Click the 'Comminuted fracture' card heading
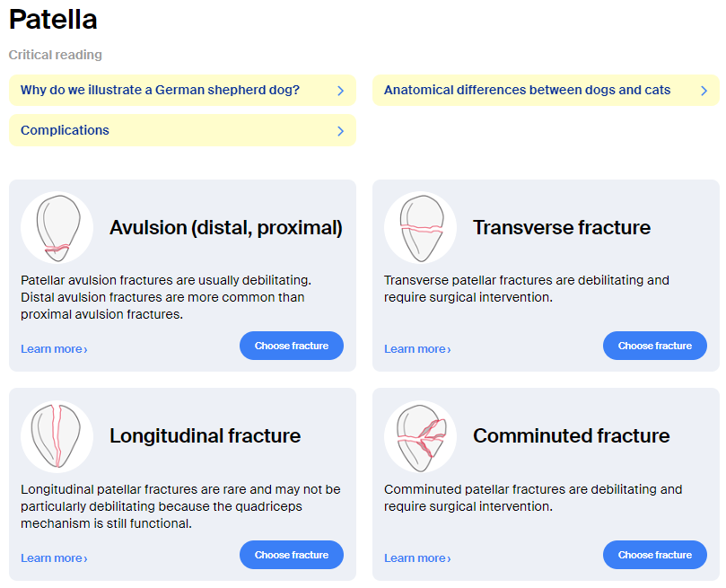Screen dimensions: 726x588 [572, 436]
